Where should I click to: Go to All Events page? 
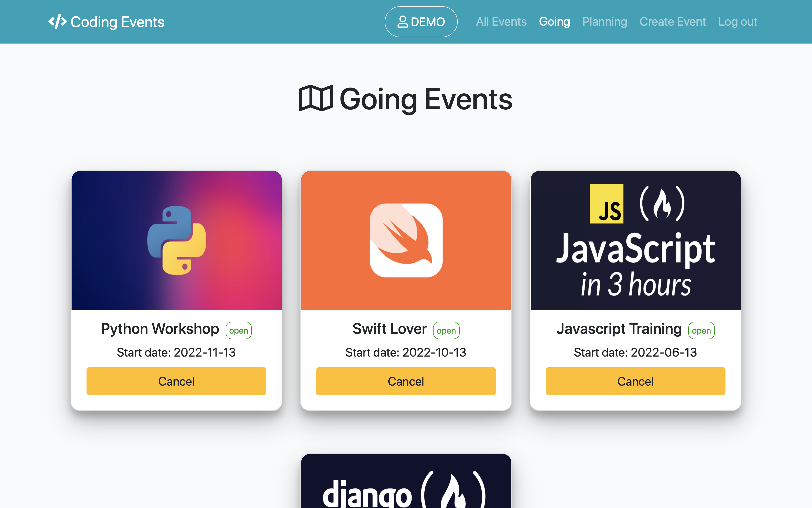coord(501,22)
